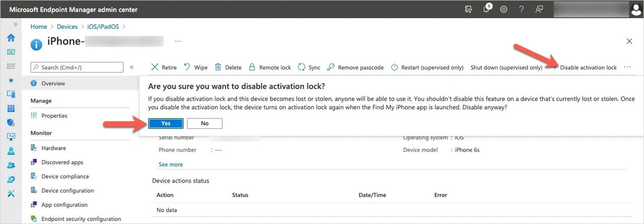Click the No button in dialog
Viewport: 644px width, 224px height.
click(x=204, y=123)
